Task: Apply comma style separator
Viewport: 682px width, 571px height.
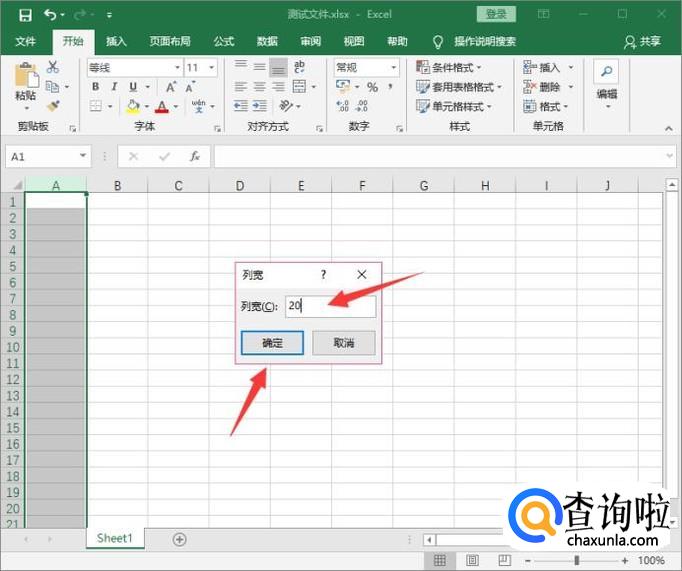Action: [391, 87]
